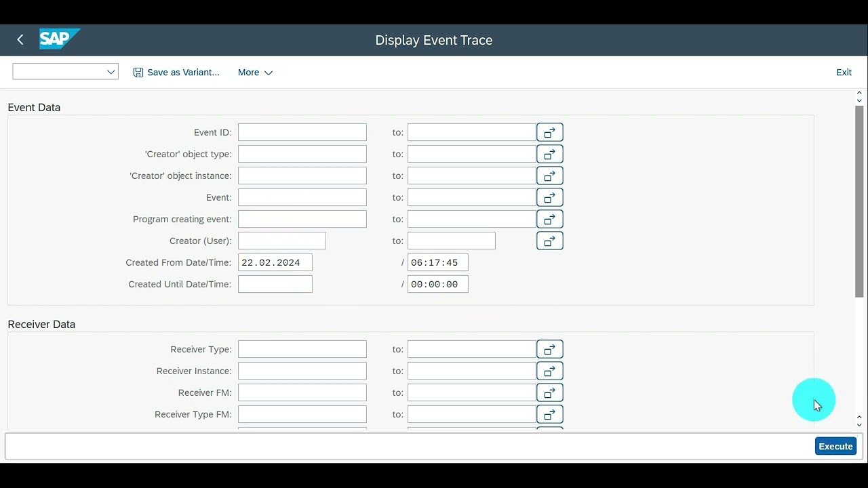
Task: Open multiple selection for Receiver FM
Action: coord(550,392)
